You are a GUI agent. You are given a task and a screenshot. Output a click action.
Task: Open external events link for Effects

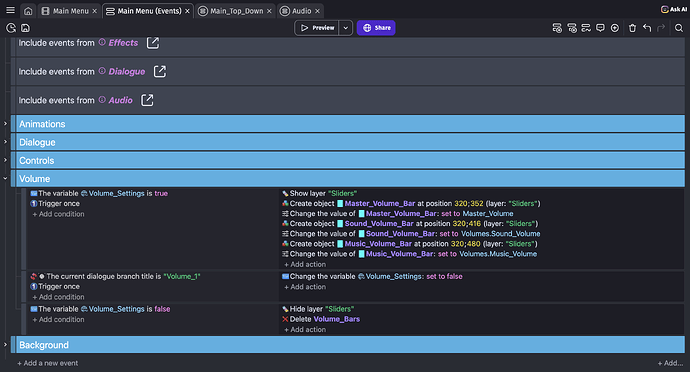[153, 43]
